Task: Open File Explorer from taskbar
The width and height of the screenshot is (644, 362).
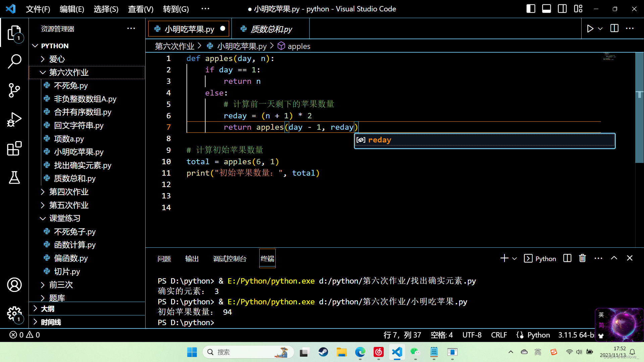Action: coord(342,352)
